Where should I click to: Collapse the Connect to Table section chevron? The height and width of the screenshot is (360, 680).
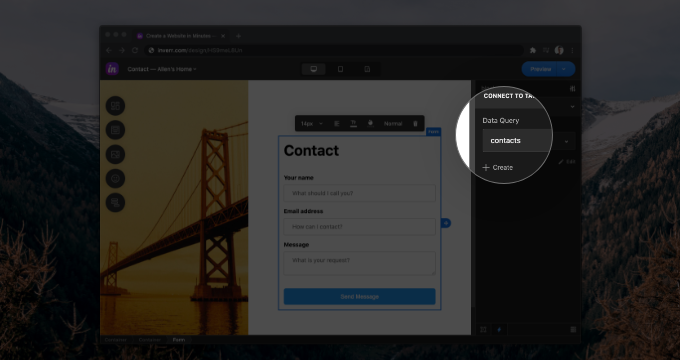[x=572, y=107]
